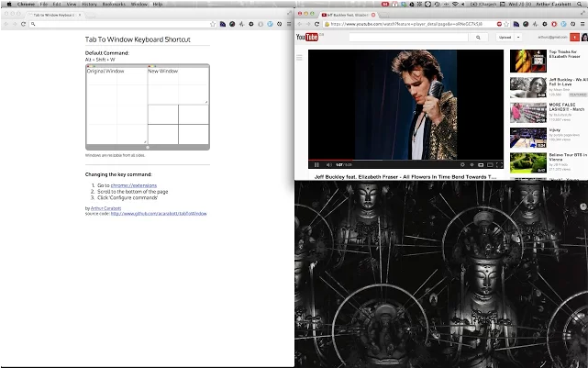588x368 pixels.
Task: Switch YouTube player to large player size
Action: [x=490, y=164]
